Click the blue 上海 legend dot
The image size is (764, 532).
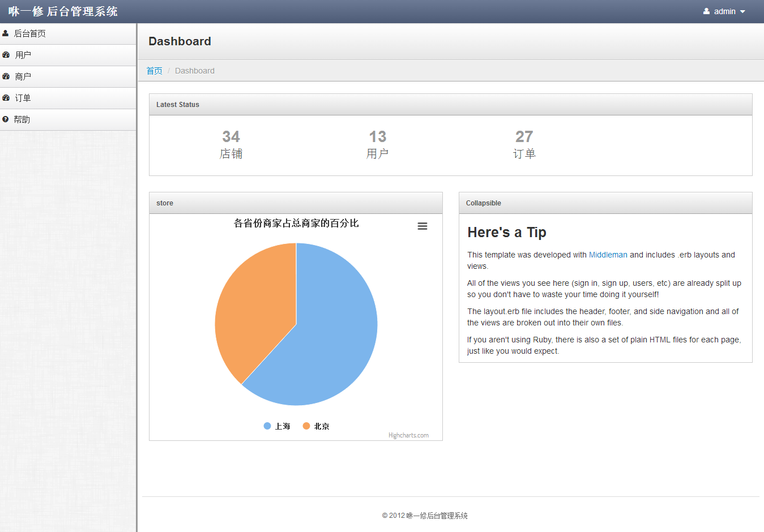pos(267,426)
